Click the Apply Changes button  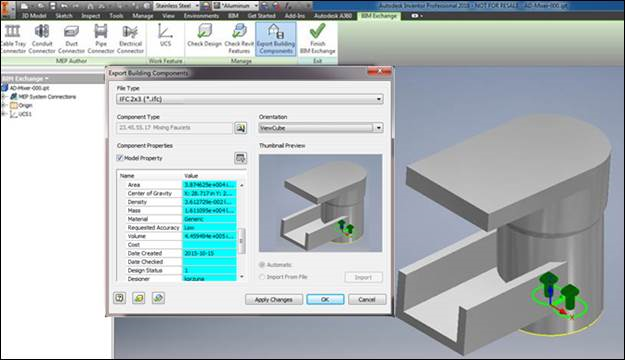(273, 299)
